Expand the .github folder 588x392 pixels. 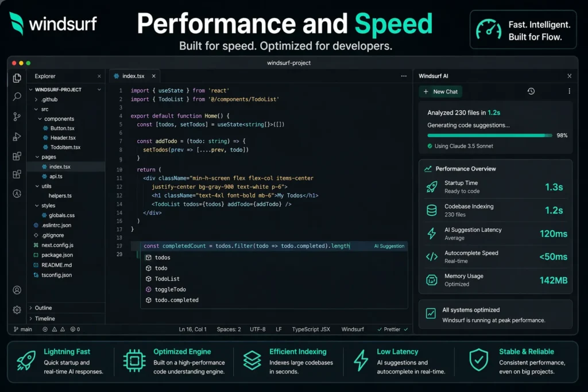click(36, 100)
